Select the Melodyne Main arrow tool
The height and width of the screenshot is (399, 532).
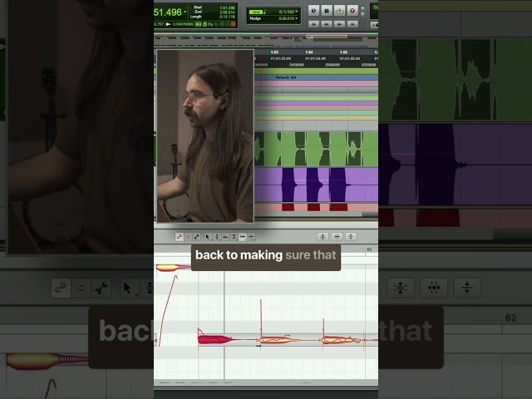tap(208, 237)
